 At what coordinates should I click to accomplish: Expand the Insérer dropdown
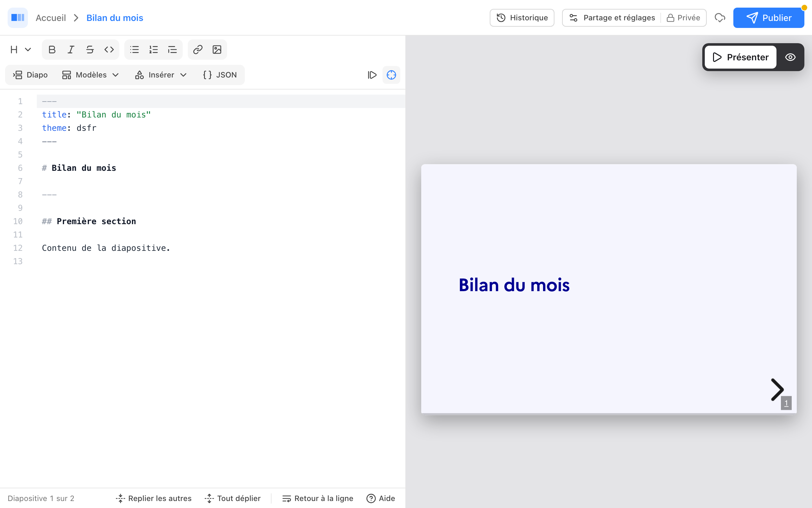(x=161, y=75)
